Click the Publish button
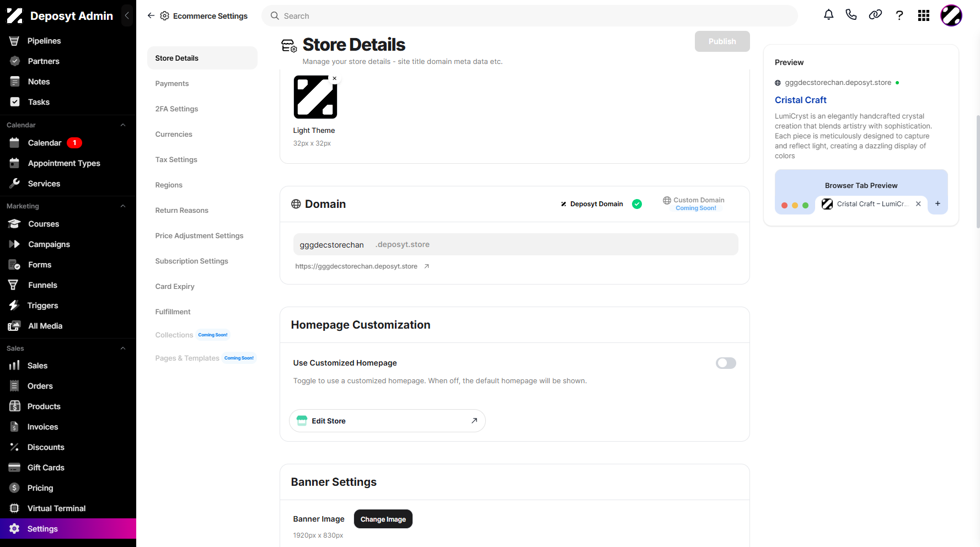 coord(722,41)
